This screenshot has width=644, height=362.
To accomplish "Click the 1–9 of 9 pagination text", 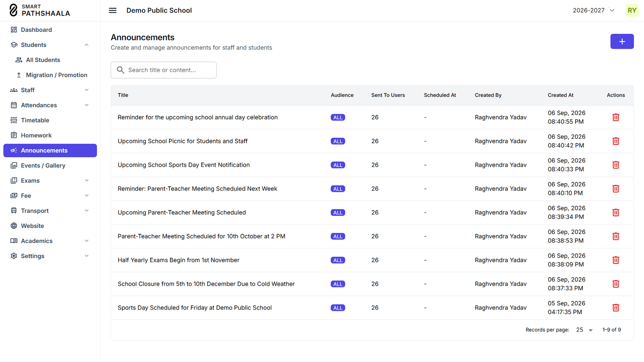I will (x=612, y=330).
